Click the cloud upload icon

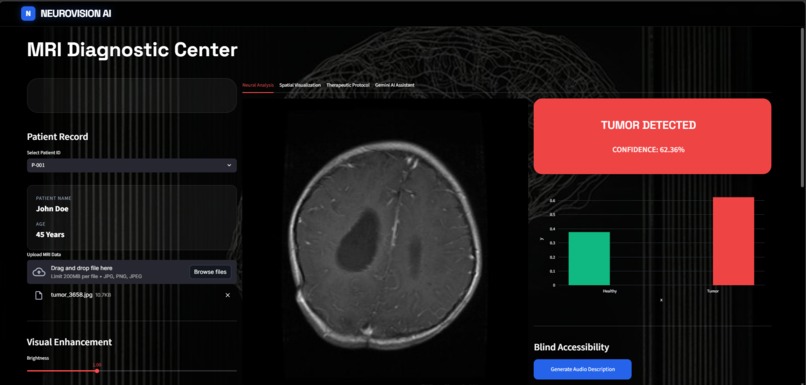(x=39, y=272)
